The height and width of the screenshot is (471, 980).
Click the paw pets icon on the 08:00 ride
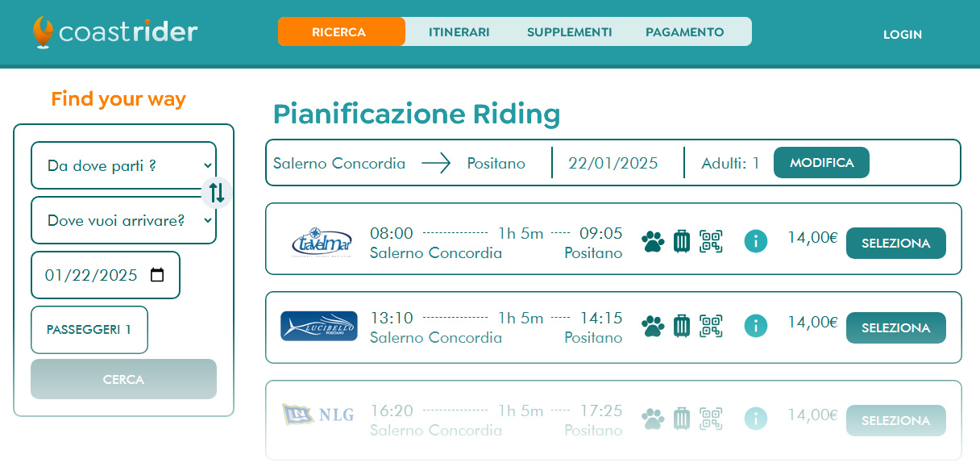coord(653,241)
